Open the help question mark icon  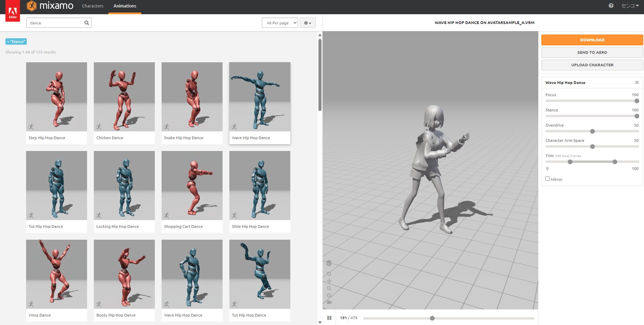tap(611, 6)
